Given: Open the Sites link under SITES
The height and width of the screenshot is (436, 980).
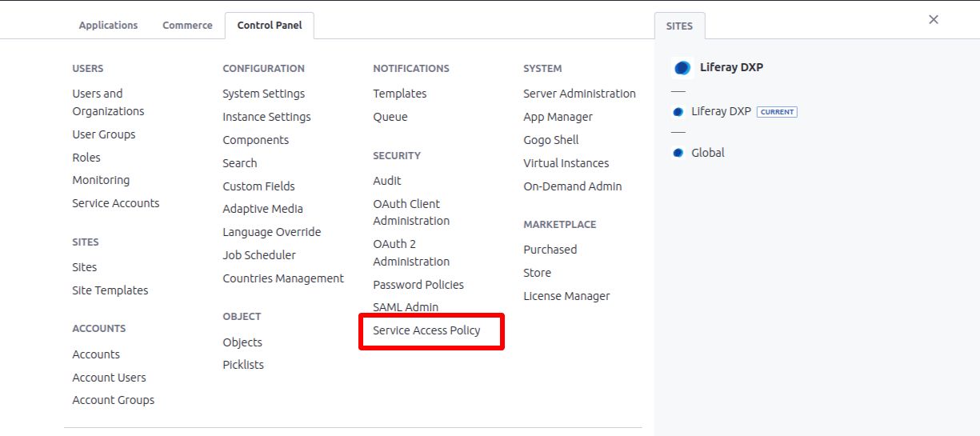Looking at the screenshot, I should coord(84,267).
